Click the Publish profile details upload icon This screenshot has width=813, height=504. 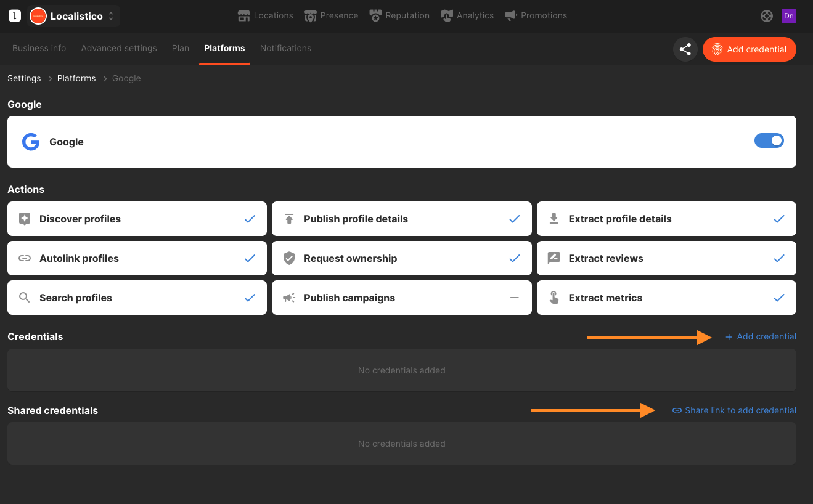(x=289, y=219)
